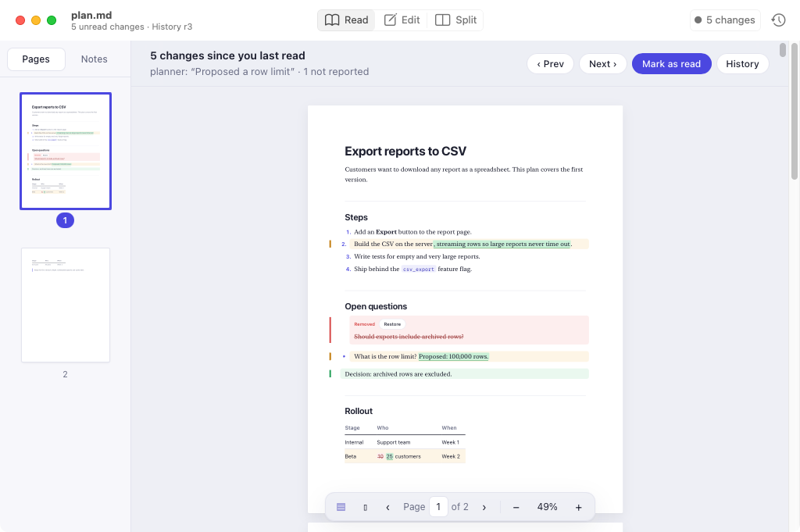Switch to Read mode
The height and width of the screenshot is (532, 800).
(x=346, y=20)
